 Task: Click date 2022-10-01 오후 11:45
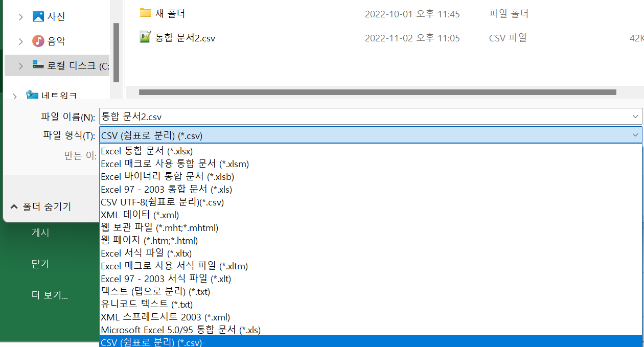click(x=412, y=14)
